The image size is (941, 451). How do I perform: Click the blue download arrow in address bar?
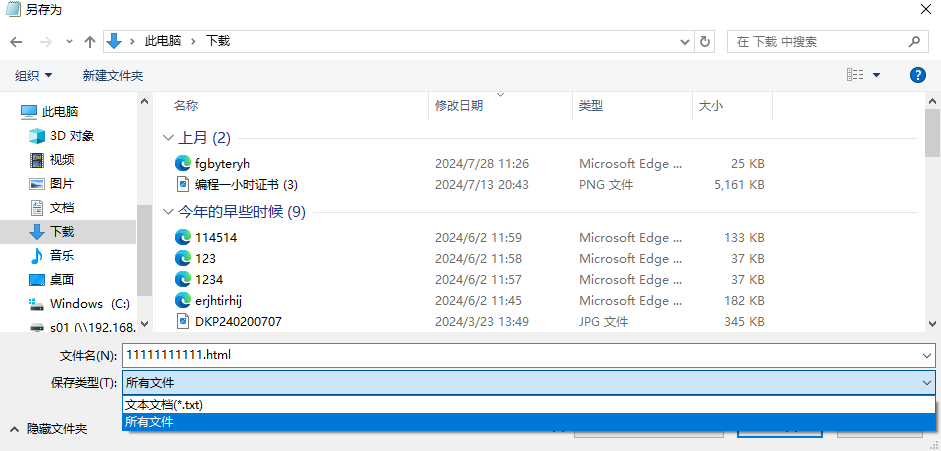click(113, 41)
